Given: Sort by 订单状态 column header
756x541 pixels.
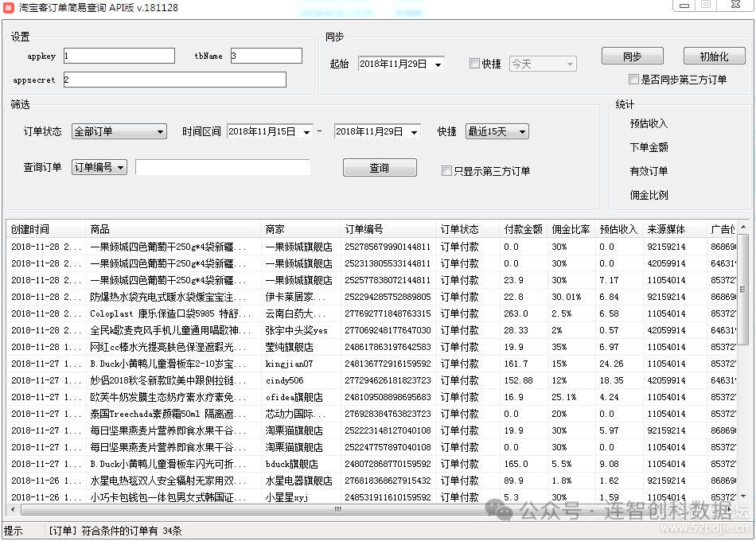Looking at the screenshot, I should click(468, 229).
